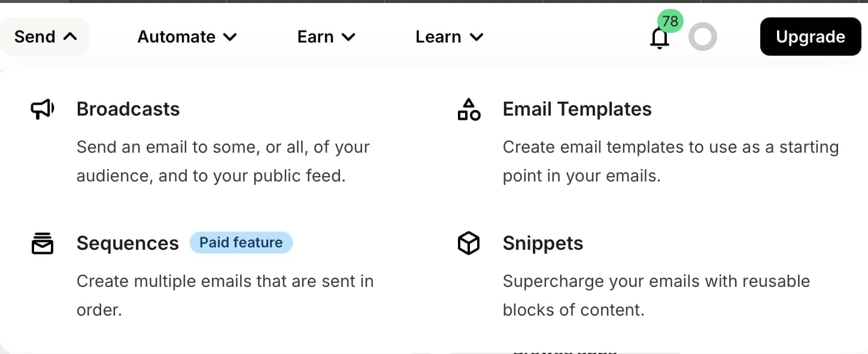Choose Sequences in the Send menu
This screenshot has height=354, width=868.
128,243
